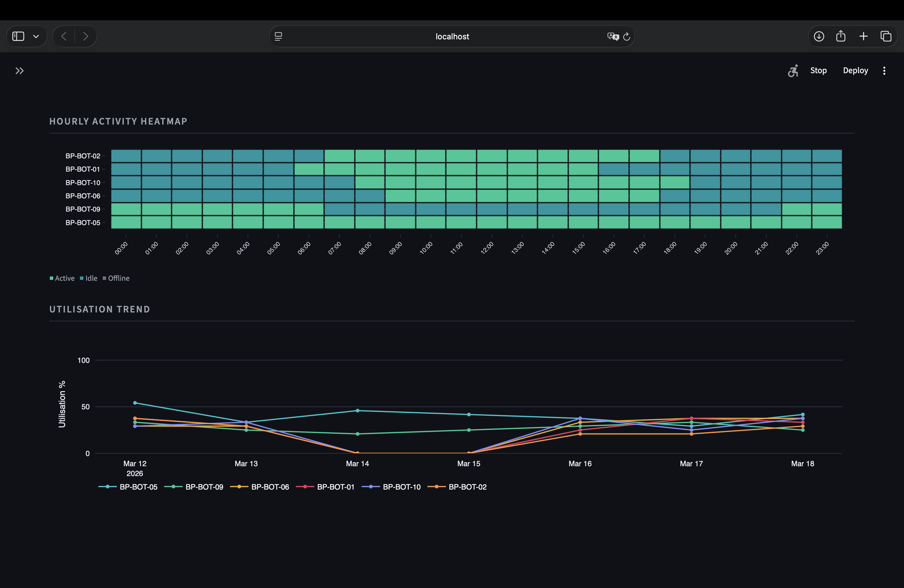The height and width of the screenshot is (588, 904).
Task: Toggle the Offline legend entry
Action: (116, 278)
